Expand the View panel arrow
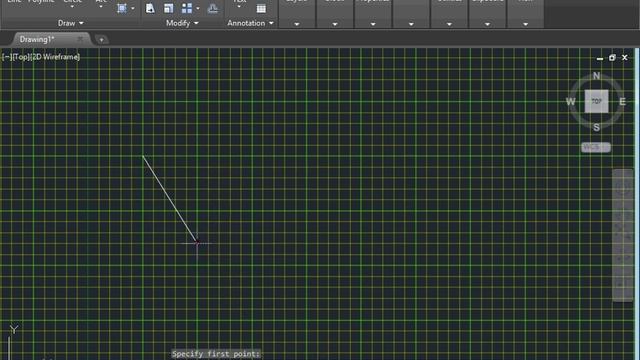The image size is (640, 360). coord(525,24)
